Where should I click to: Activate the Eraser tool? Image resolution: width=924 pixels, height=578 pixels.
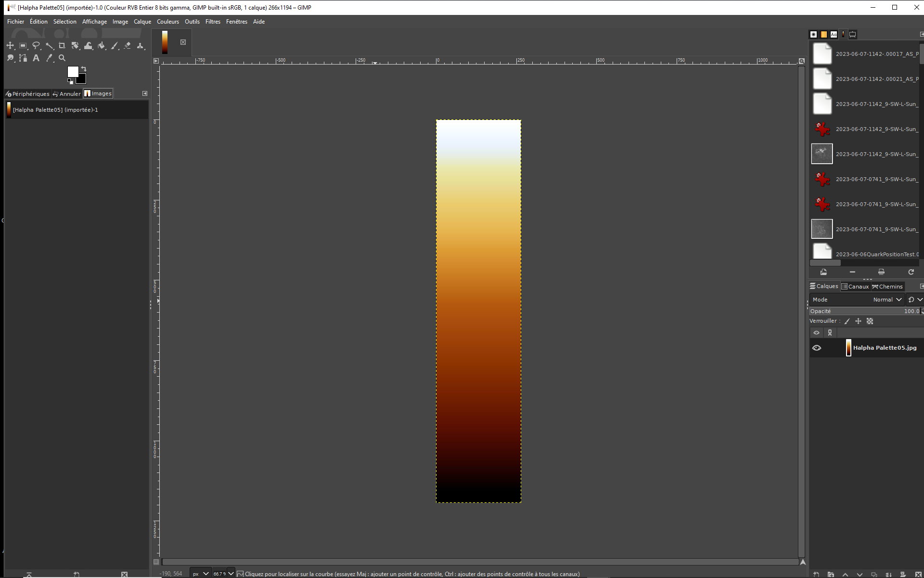128,46
